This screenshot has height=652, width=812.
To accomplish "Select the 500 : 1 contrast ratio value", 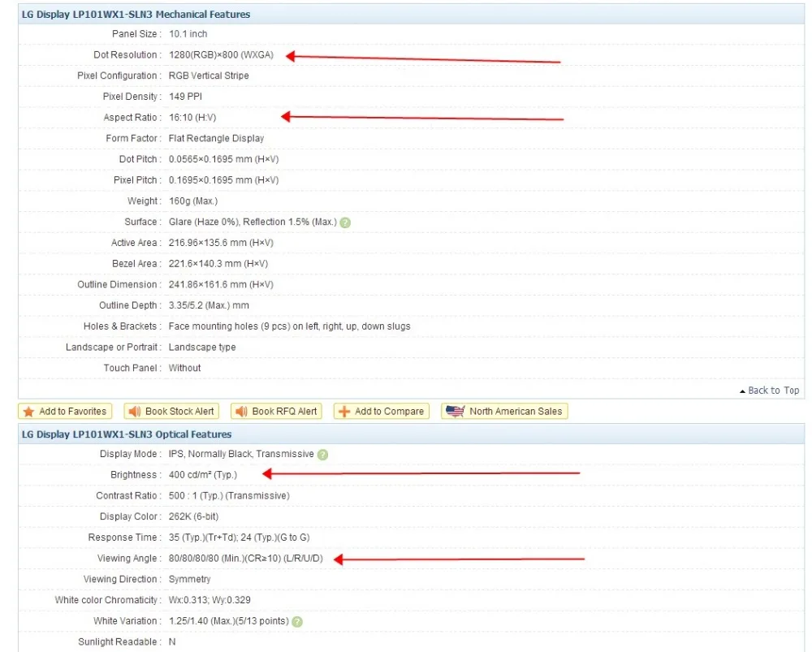I will click(x=229, y=496).
